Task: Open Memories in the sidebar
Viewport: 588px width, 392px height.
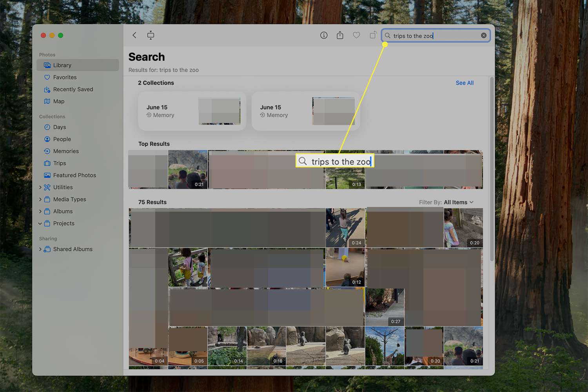Action: click(x=66, y=151)
